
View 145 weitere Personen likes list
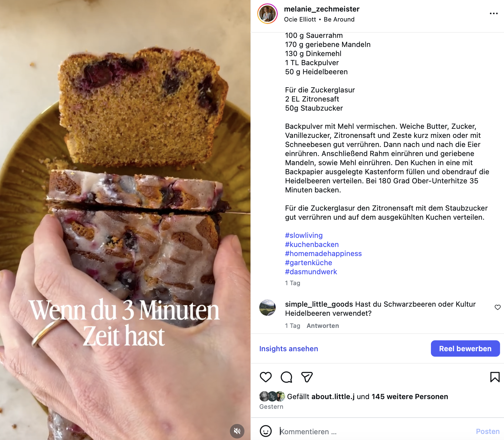(x=410, y=397)
